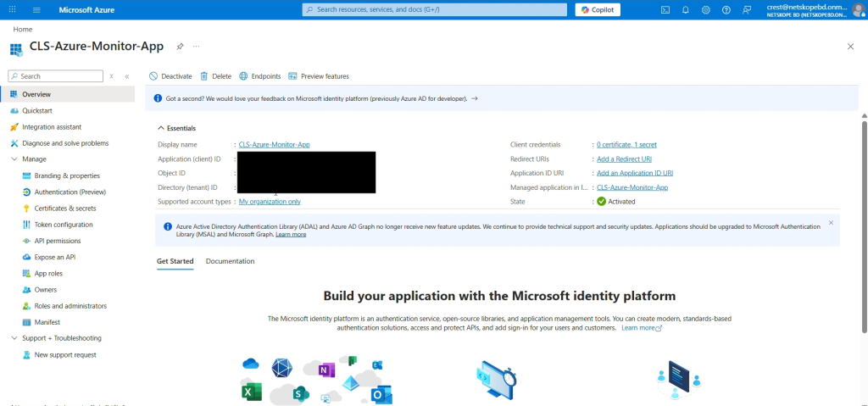The width and height of the screenshot is (868, 406).
Task: Click Add an Application ID URI link
Action: (x=635, y=173)
